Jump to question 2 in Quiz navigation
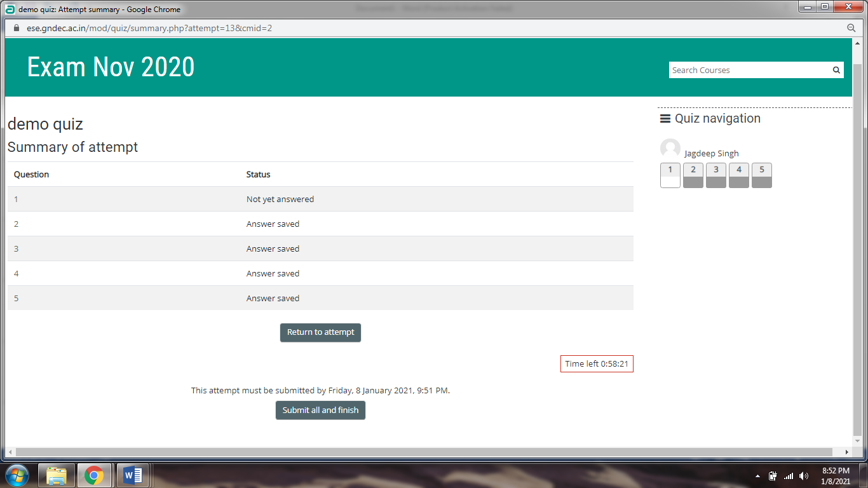Image resolution: width=868 pixels, height=488 pixels. pyautogui.click(x=693, y=175)
